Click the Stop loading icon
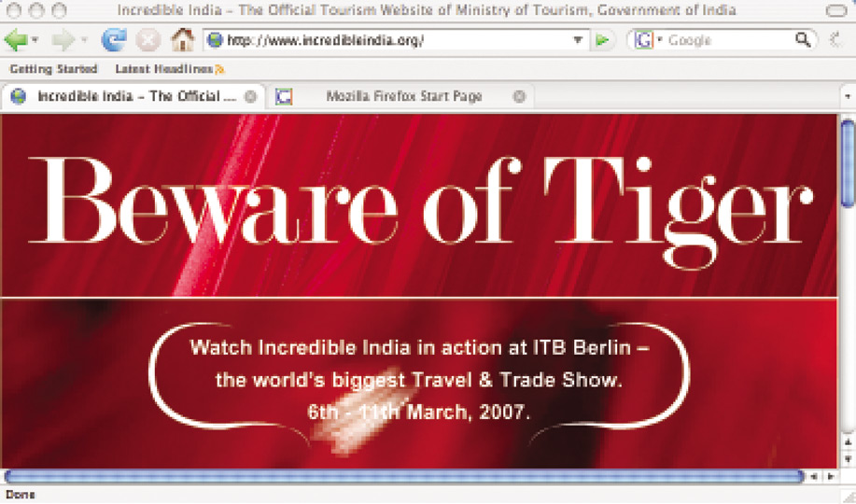856x504 pixels. coord(147,41)
